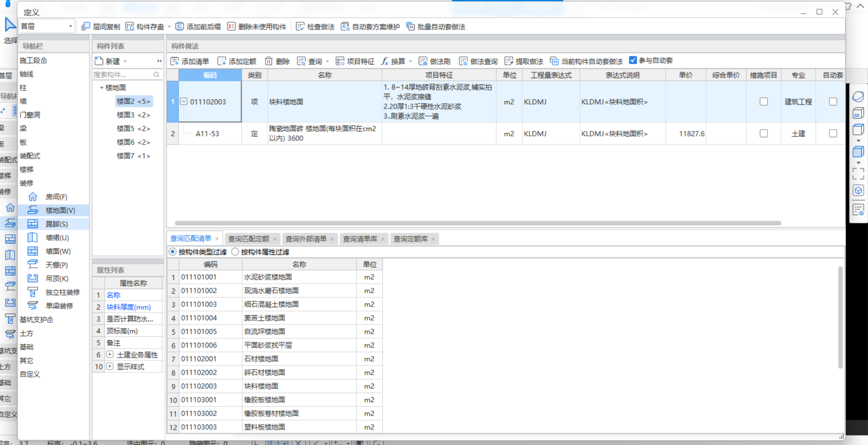The height and width of the screenshot is (445, 868).
Task: Open 查询 dropdown arrow
Action: pyautogui.click(x=327, y=61)
